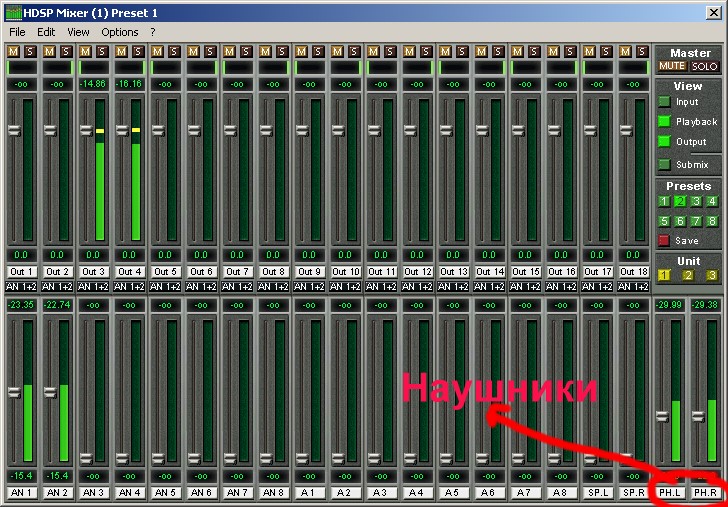Viewport: 728px width, 507px height.
Task: Select Unit 2
Action: click(688, 275)
